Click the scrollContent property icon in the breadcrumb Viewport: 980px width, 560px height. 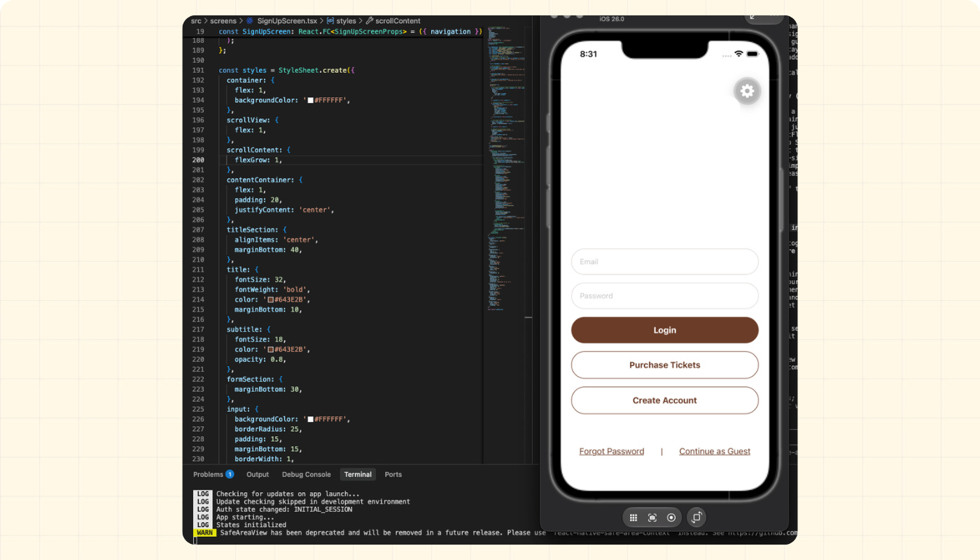[x=370, y=21]
